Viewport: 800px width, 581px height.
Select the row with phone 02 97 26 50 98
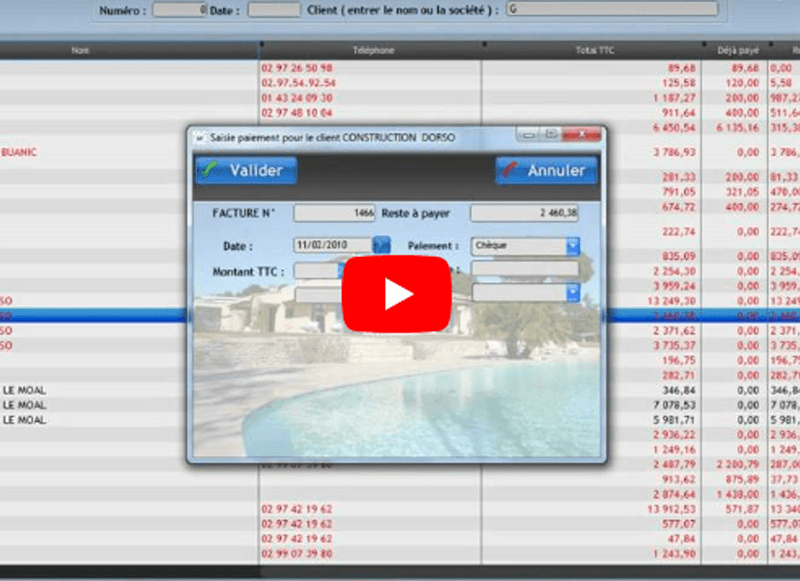298,67
